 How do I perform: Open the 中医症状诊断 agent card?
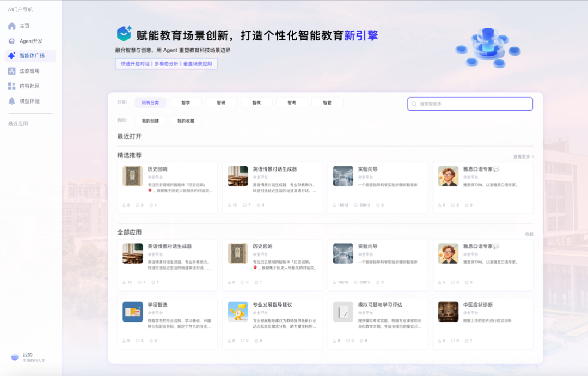point(483,324)
